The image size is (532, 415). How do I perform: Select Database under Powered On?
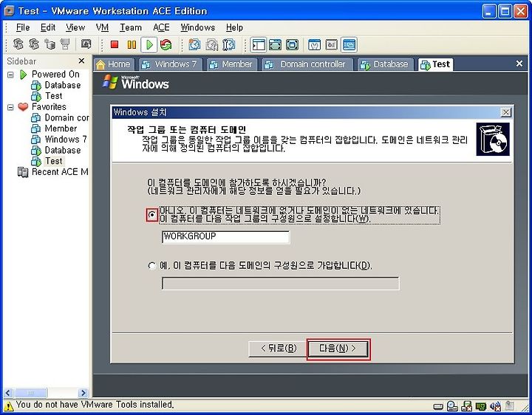62,85
